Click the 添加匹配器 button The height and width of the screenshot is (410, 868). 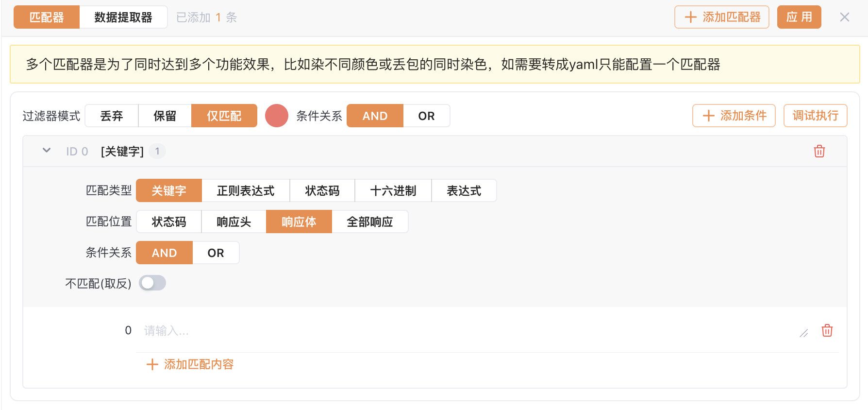[x=721, y=17]
